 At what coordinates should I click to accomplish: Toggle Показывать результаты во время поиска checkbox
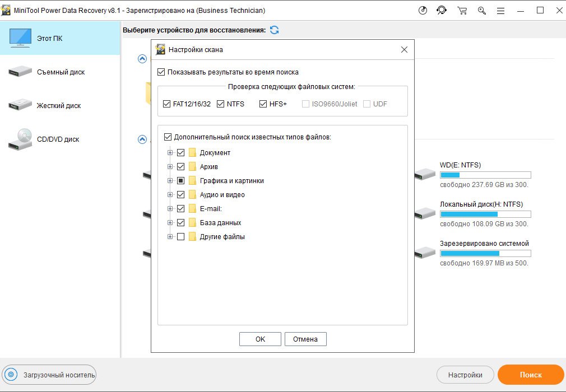[161, 72]
